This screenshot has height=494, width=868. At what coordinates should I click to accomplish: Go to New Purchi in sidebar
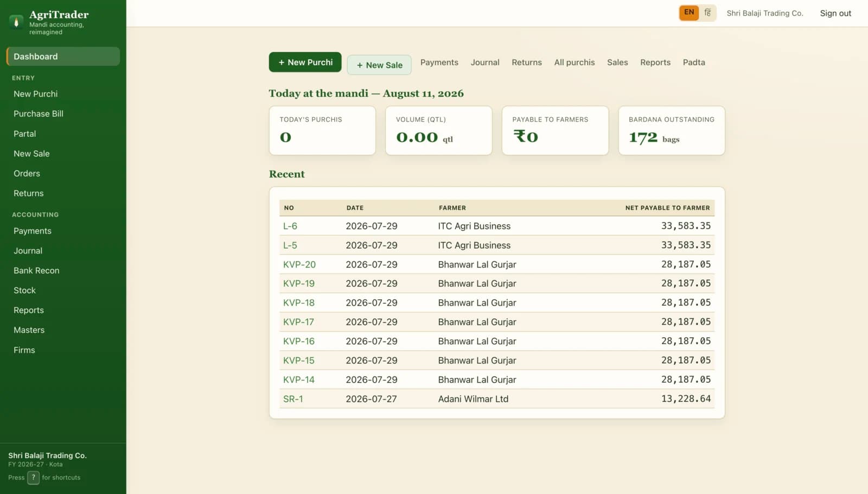coord(63,94)
